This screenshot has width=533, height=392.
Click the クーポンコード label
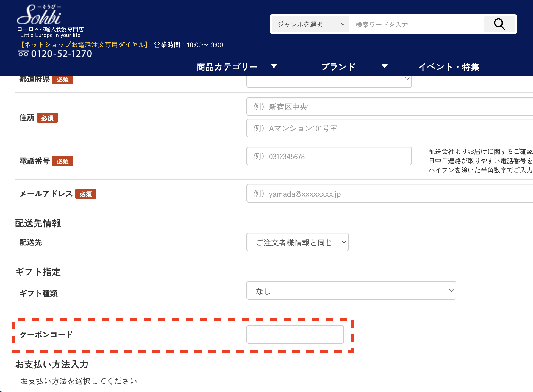[46, 335]
